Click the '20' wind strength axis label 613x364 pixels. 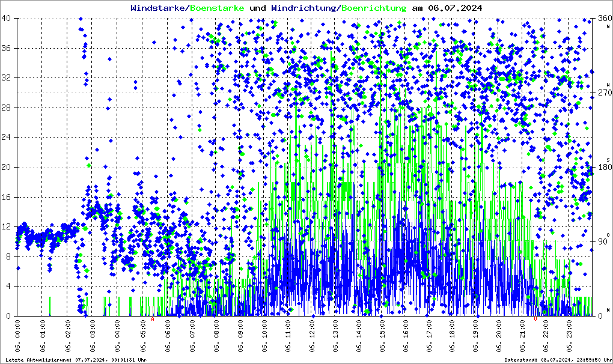6,167
